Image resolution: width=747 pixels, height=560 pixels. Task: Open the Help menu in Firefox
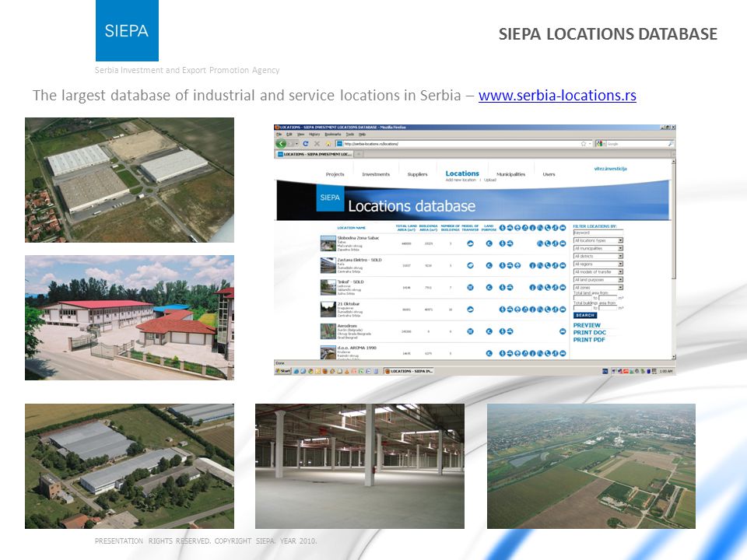pos(362,135)
